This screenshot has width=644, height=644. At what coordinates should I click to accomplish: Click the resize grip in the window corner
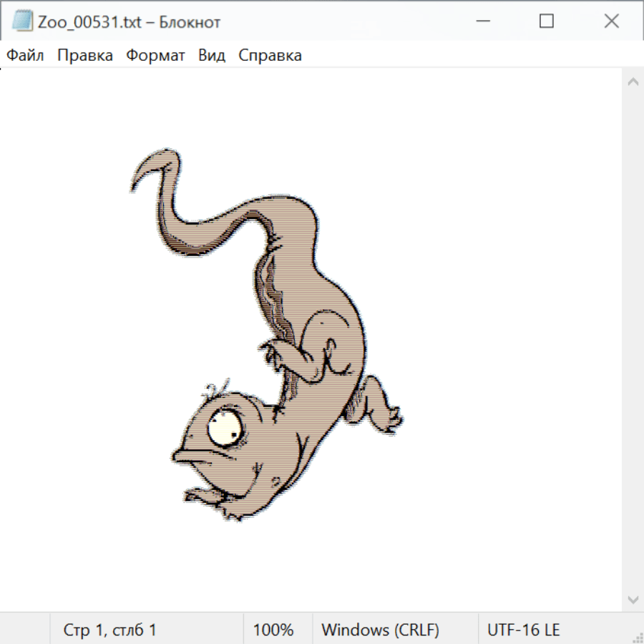click(x=637, y=637)
